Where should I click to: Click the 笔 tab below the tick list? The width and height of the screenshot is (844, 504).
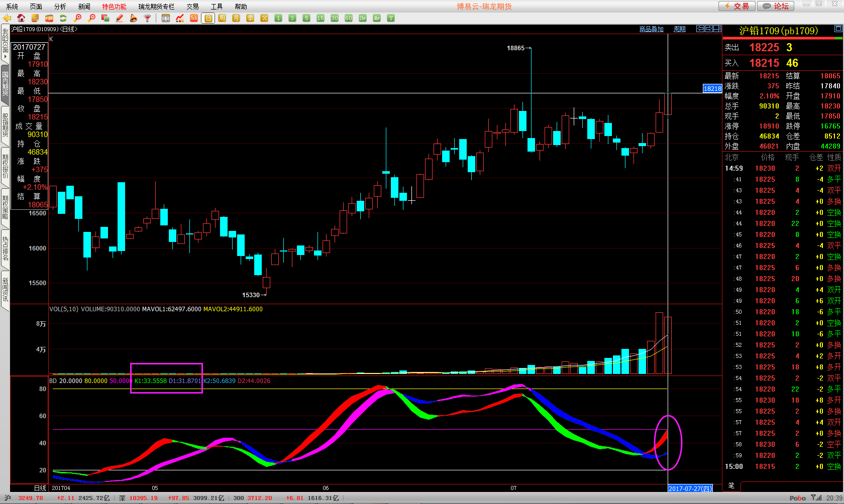731,485
